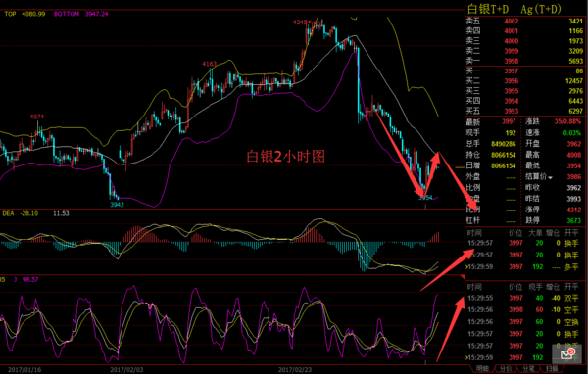Click the BOTTOM 3947.24 indicator value
This screenshot has height=374, width=588.
point(80,14)
